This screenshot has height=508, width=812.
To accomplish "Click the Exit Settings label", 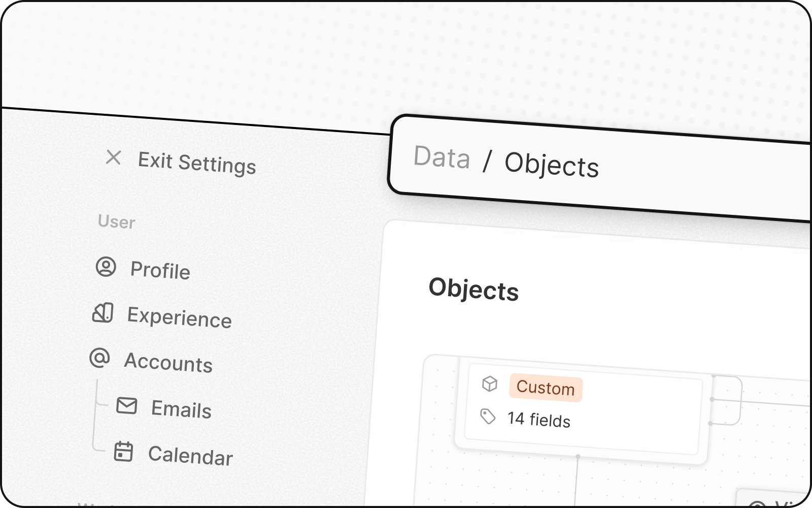I will [x=197, y=164].
